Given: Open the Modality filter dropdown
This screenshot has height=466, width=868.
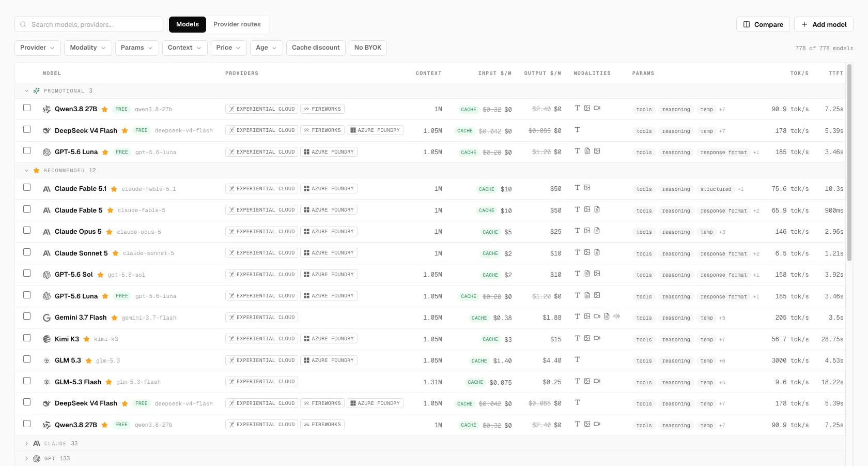Looking at the screenshot, I should 88,48.
